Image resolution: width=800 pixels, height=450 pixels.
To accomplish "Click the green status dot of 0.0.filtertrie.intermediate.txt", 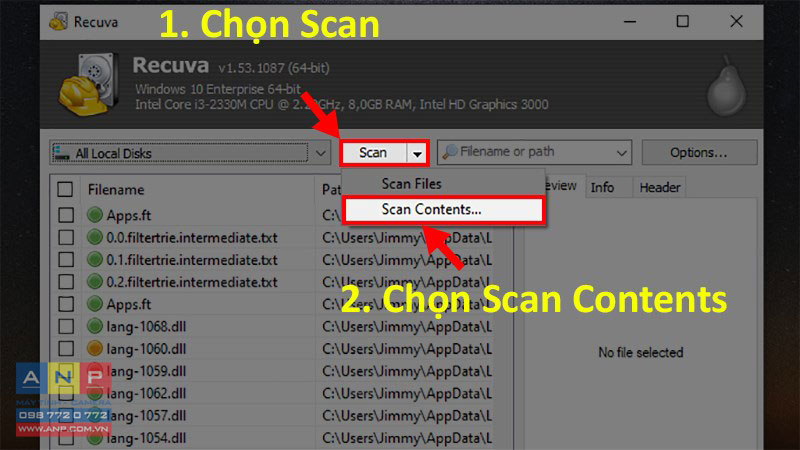I will point(94,237).
